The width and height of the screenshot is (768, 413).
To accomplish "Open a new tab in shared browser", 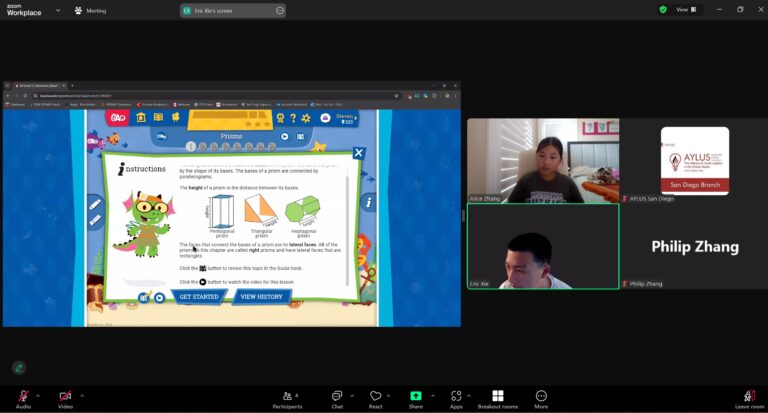I will (72, 86).
